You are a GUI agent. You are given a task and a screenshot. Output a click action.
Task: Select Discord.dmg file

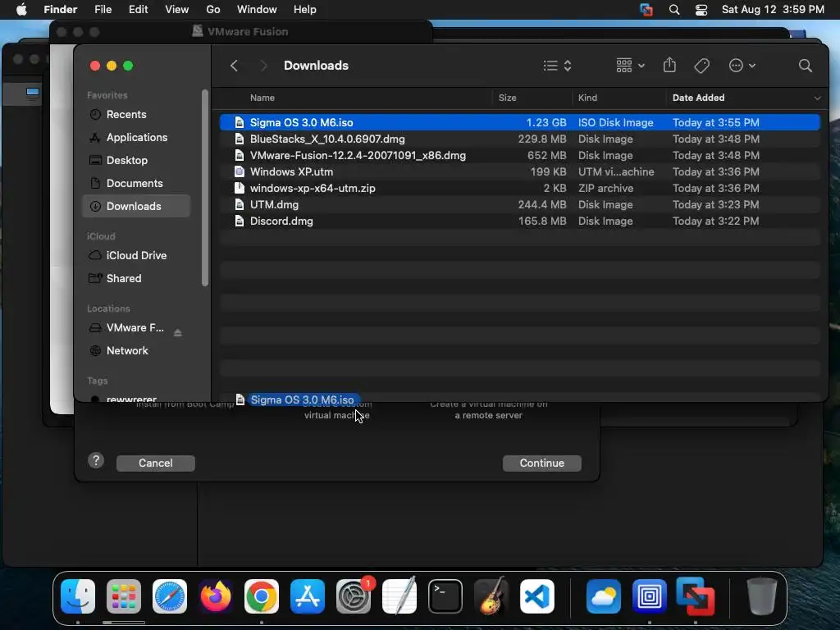pyautogui.click(x=519, y=221)
